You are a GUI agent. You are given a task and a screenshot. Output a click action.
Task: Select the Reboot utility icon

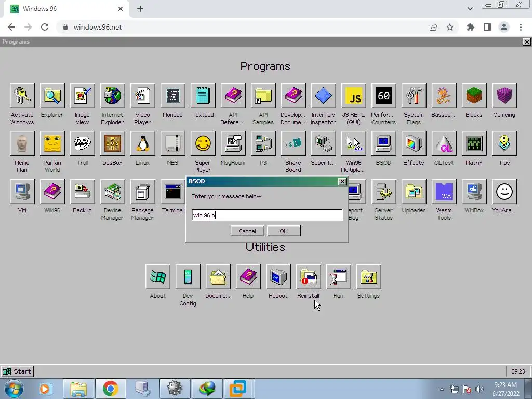tap(278, 277)
